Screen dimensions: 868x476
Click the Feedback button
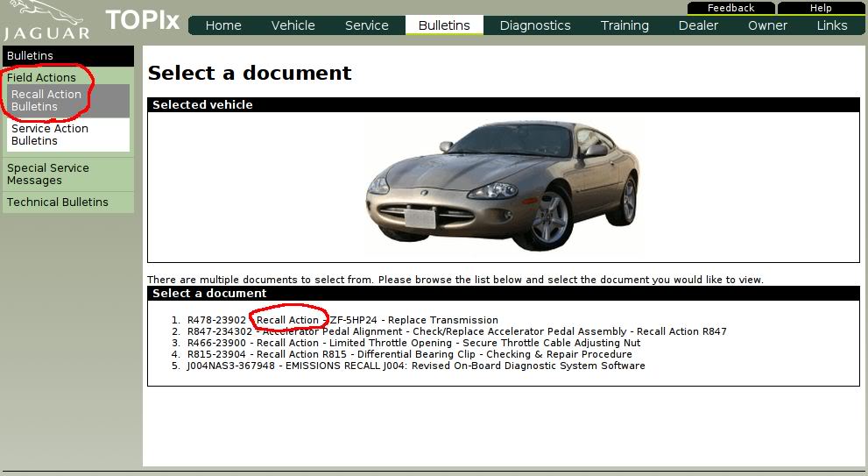click(730, 8)
